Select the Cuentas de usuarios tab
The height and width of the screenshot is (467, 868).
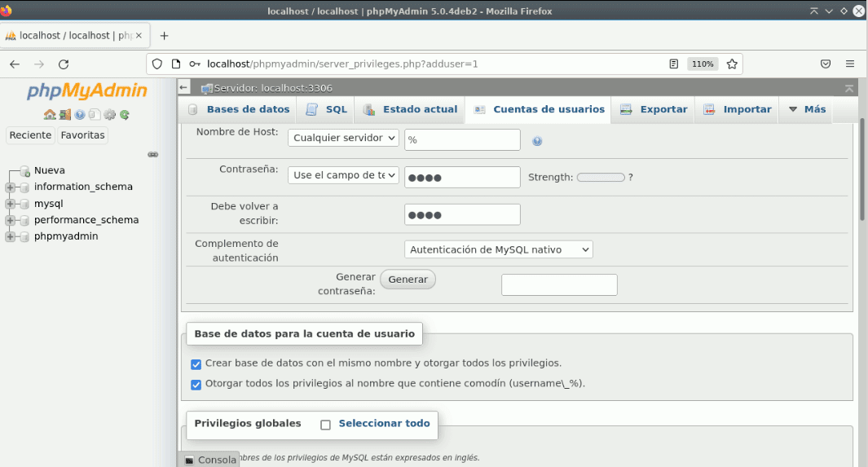click(539, 109)
